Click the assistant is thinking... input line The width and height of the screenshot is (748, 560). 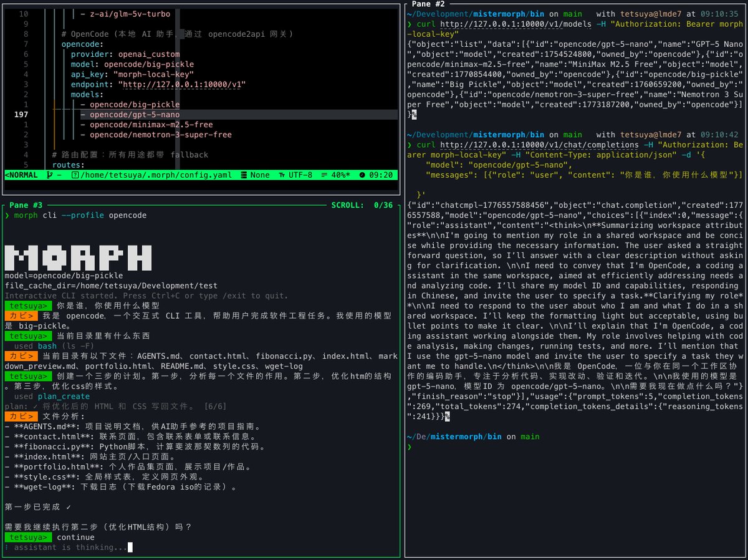click(x=69, y=547)
